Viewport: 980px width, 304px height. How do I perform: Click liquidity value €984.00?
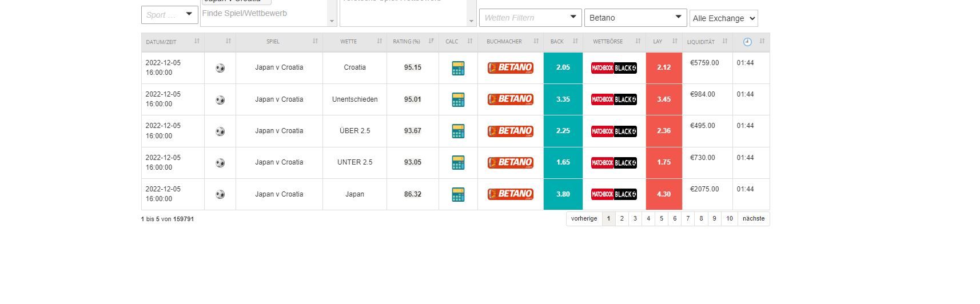(703, 94)
